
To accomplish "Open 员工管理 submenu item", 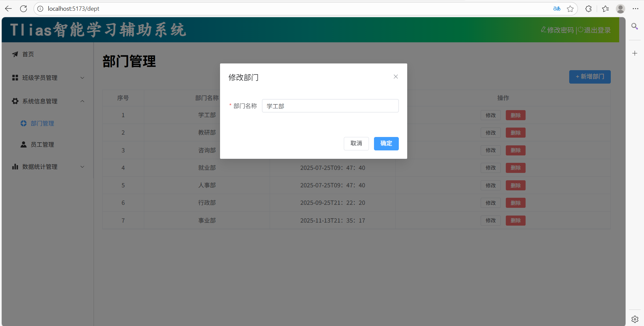I will (x=47, y=144).
